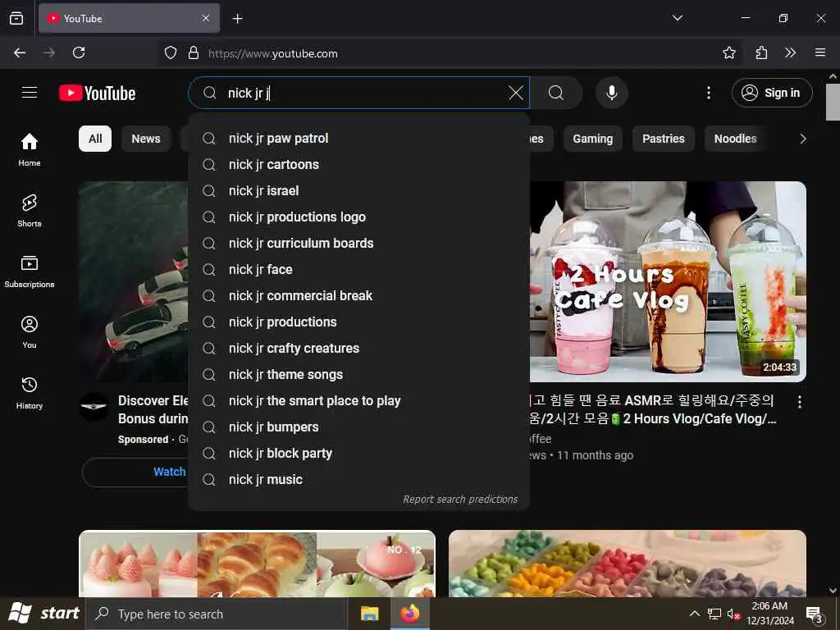Image resolution: width=840 pixels, height=630 pixels.
Task: Choose suggestion nick jr israel
Action: click(359, 190)
